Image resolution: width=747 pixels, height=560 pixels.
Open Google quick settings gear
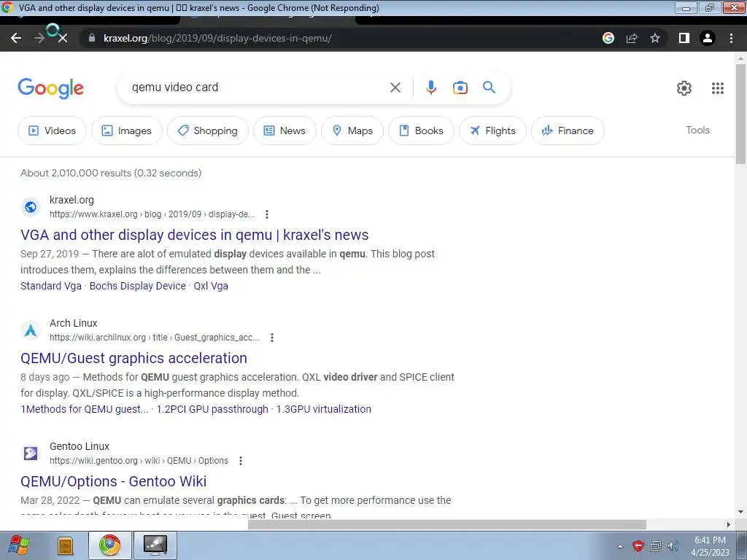click(x=684, y=88)
